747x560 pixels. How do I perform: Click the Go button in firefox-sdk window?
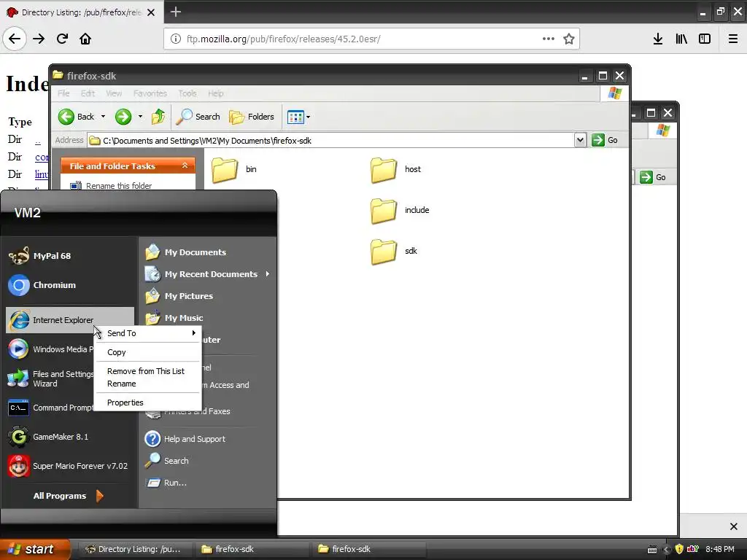point(605,140)
